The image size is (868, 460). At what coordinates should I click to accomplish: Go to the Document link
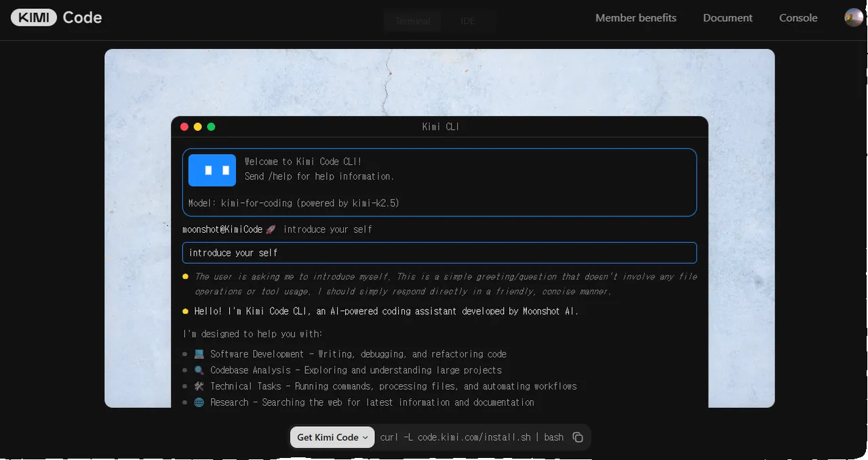tap(728, 18)
